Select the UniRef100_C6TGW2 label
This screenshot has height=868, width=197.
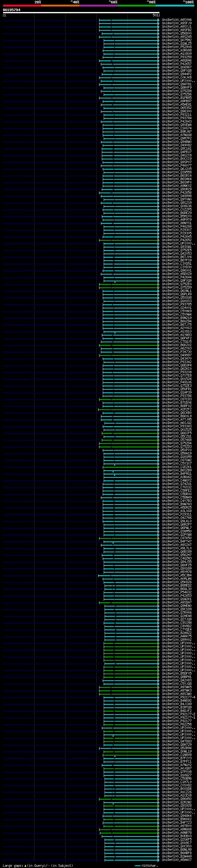coord(176,460)
